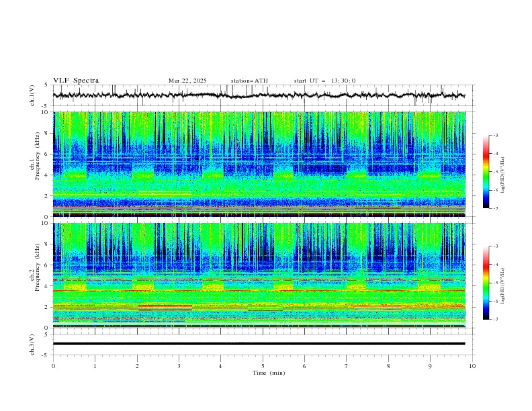The image size is (532, 411).
Task: Click the ch.2 spectrogram color scale bar
Action: [x=486, y=283]
